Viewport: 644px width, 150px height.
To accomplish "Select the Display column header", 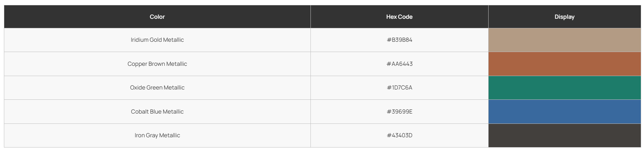I will [565, 17].
